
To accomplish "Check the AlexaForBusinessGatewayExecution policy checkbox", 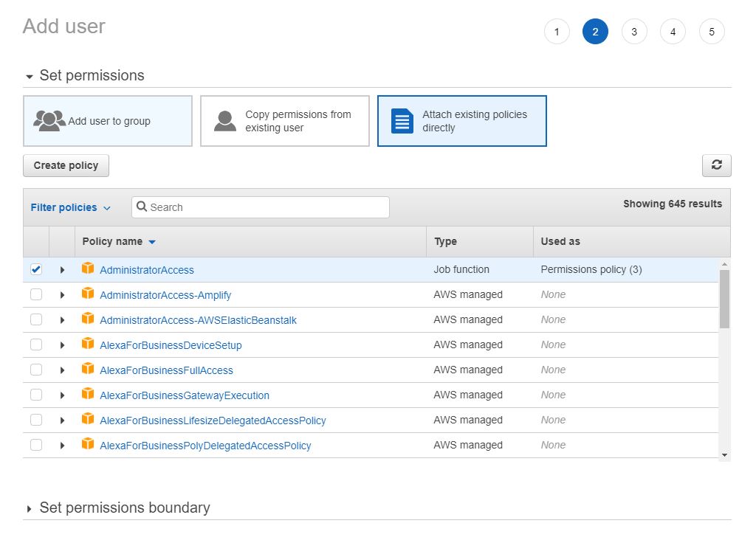I will 36,395.
